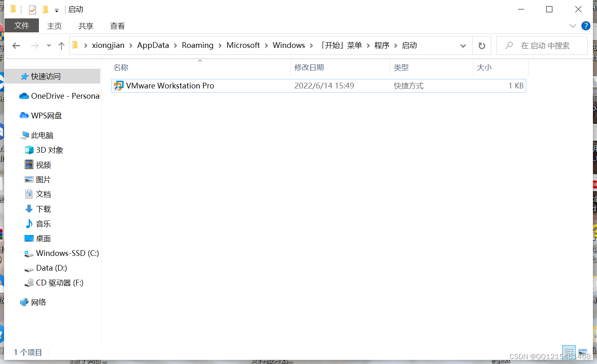Screen dimensions: 597x364
Task: Open the customize quick access toolbar dropdown
Action: click(x=57, y=10)
